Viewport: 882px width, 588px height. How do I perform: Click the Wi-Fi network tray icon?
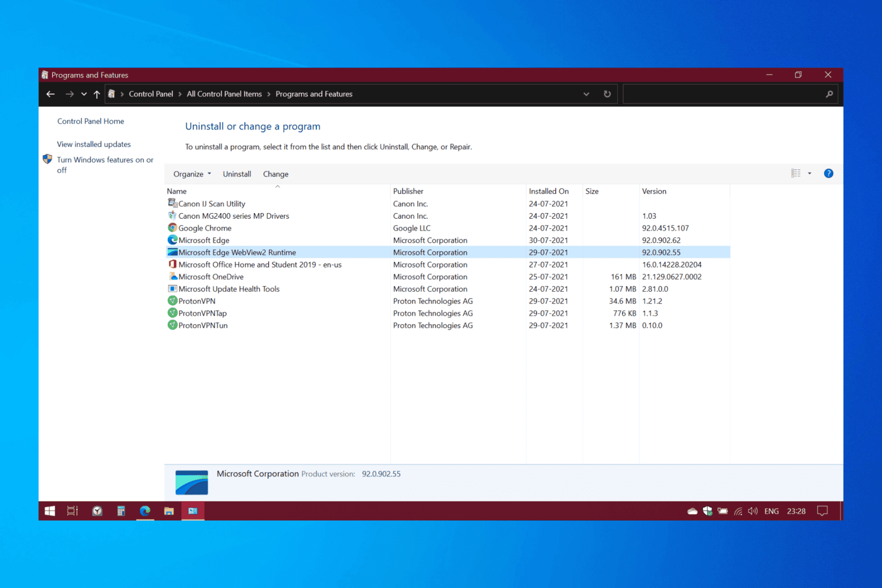coord(738,511)
